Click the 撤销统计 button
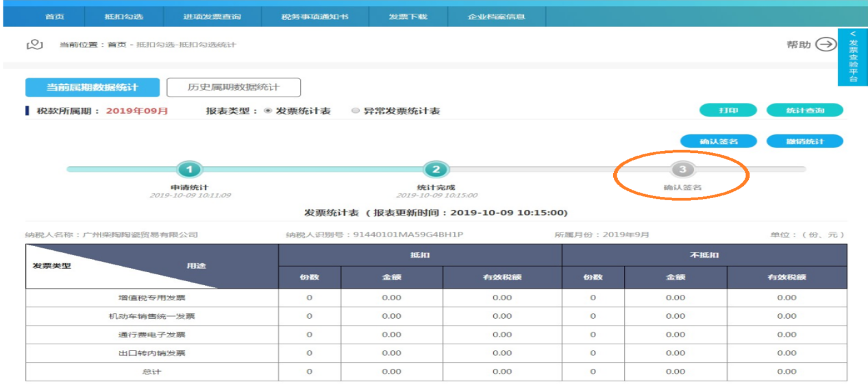The width and height of the screenshot is (868, 384). click(804, 141)
